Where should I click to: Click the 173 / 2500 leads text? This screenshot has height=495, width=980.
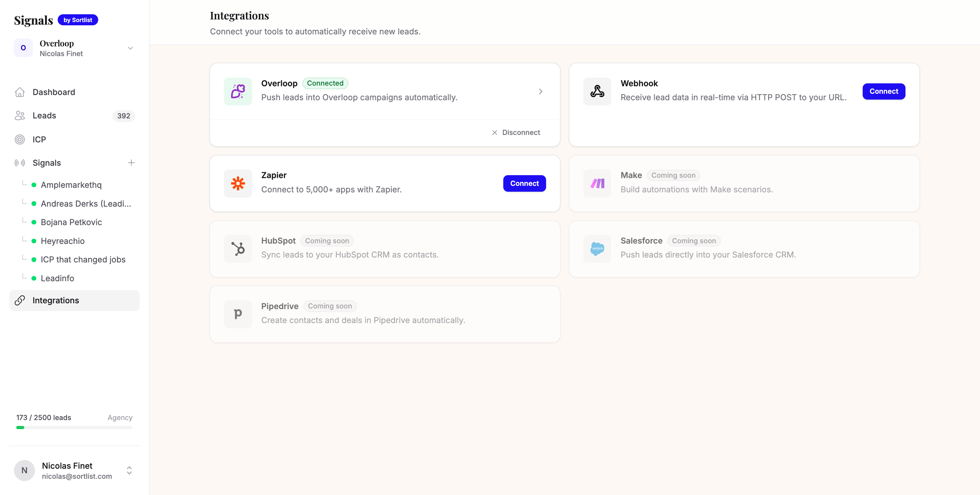[x=43, y=418]
